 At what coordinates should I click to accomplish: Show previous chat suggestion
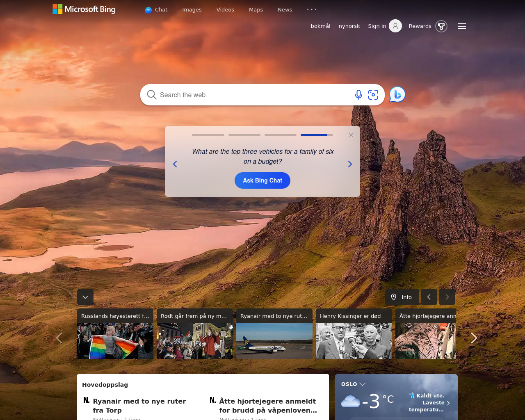coord(175,164)
